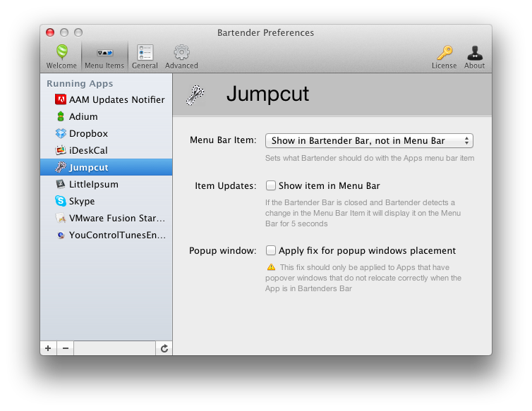Viewport: 532px width, 411px height.
Task: Click the iDeskCal calendar icon
Action: point(61,150)
